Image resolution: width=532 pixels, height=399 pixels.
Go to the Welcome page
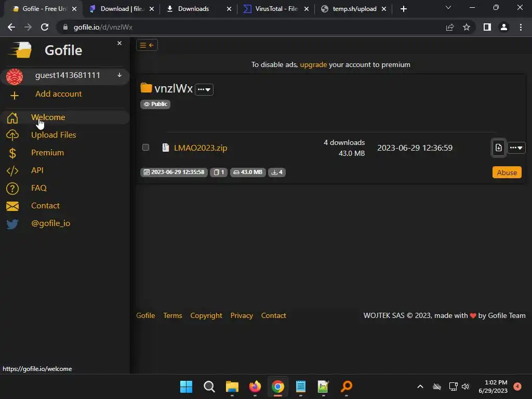point(48,117)
